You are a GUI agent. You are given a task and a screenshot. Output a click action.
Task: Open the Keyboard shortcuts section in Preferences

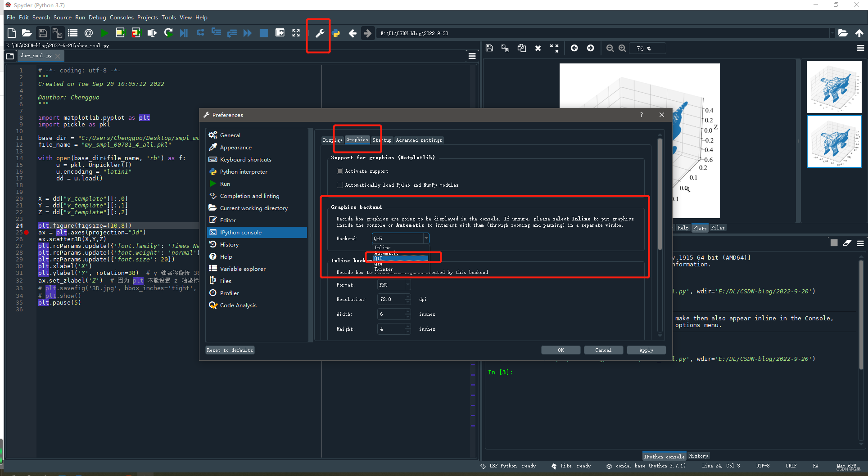pos(245,159)
